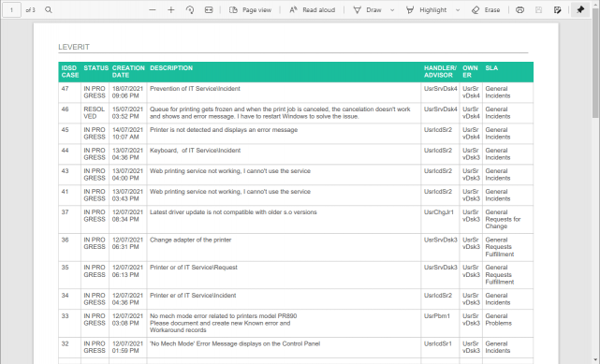
Task: Rotate the page using rotate icon
Action: tap(190, 10)
